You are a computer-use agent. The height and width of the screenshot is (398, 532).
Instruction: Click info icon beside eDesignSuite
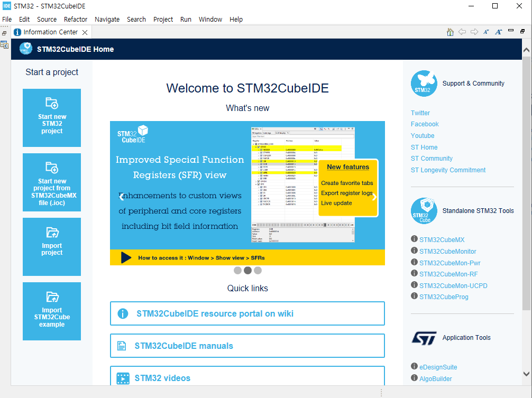pyautogui.click(x=414, y=366)
